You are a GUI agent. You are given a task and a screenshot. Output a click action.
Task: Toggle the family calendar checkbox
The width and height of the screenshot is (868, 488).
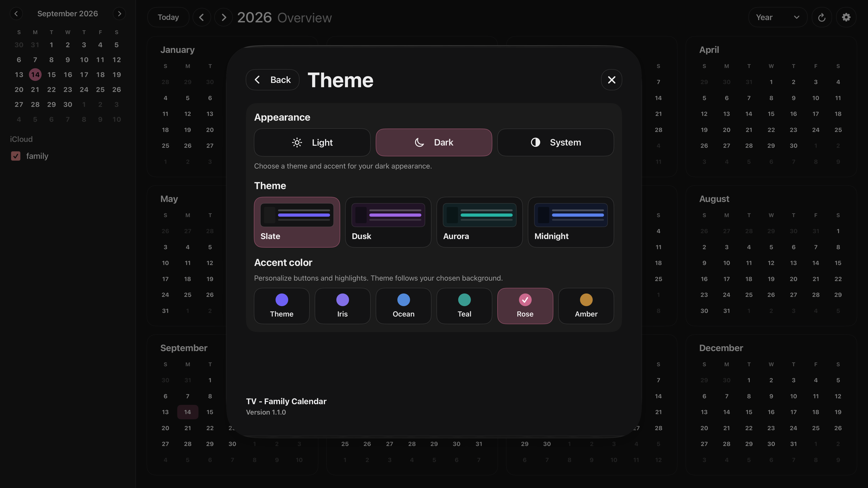[x=16, y=156]
